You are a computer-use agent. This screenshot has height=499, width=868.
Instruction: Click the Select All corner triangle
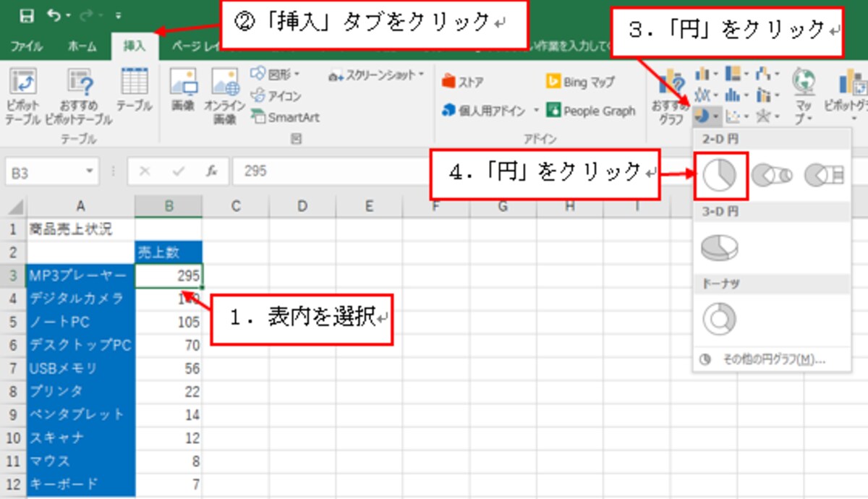[x=14, y=207]
